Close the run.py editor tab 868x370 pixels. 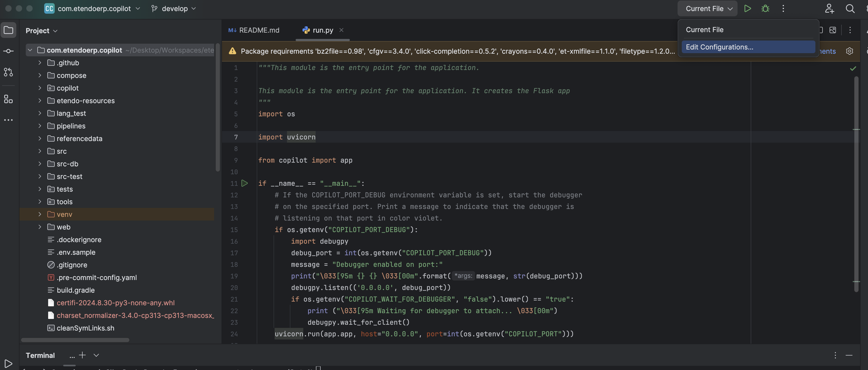(x=341, y=30)
